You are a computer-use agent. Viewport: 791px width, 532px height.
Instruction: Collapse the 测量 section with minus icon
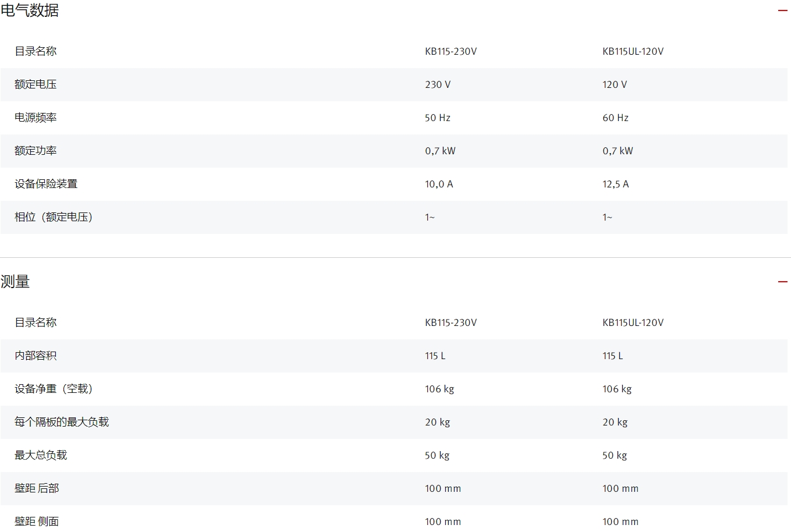click(x=782, y=282)
